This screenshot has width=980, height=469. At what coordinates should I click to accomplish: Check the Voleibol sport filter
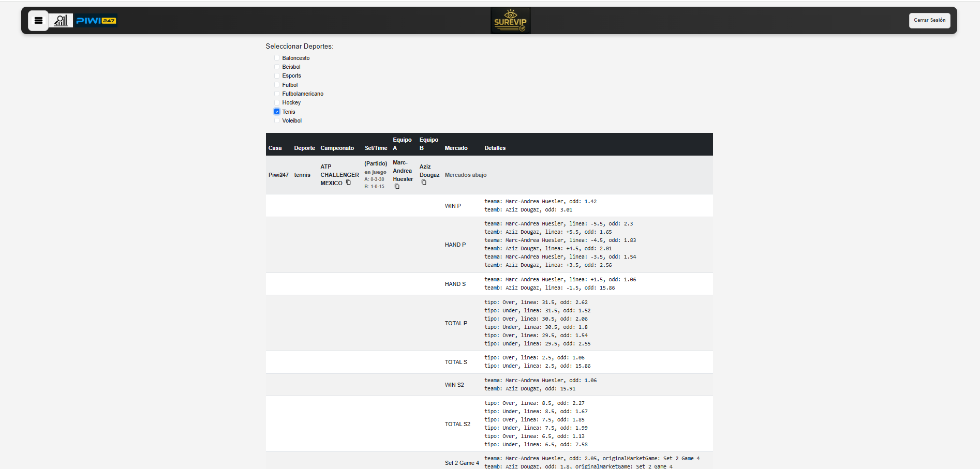click(x=277, y=120)
